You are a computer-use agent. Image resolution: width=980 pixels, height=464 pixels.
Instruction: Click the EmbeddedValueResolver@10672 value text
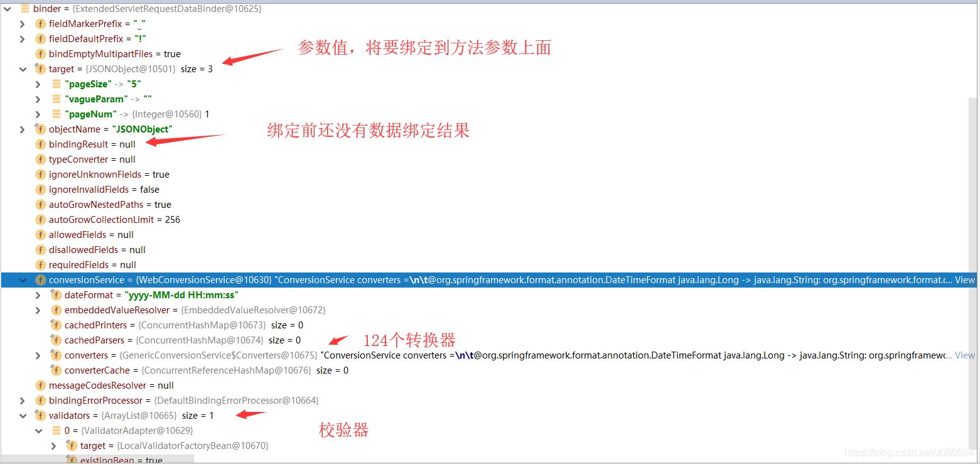point(253,310)
